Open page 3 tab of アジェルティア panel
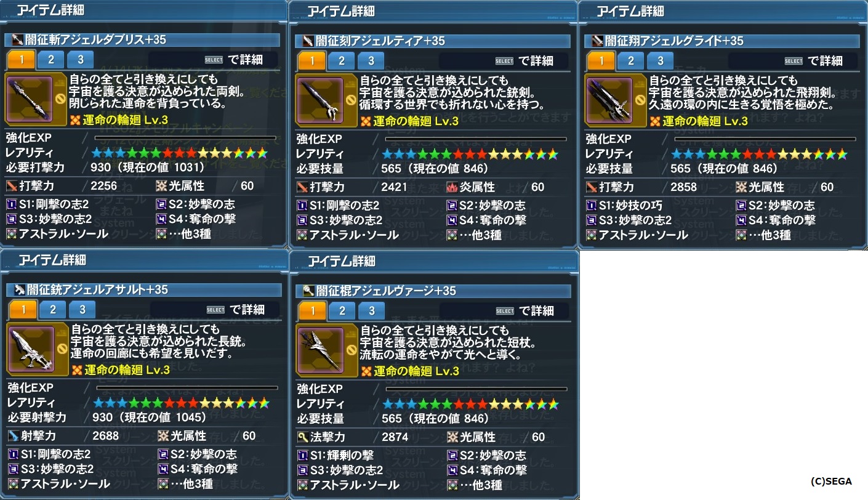 coord(371,60)
